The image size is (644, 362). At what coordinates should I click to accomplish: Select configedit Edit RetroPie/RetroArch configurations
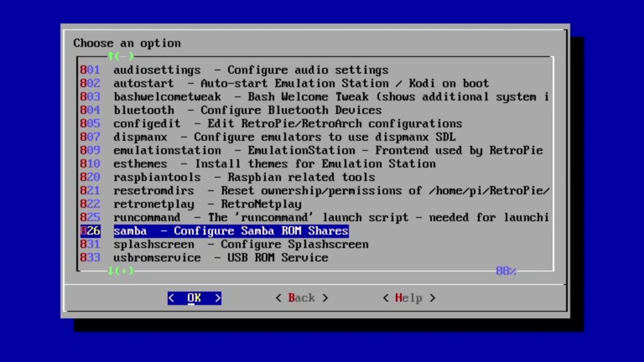(x=271, y=124)
